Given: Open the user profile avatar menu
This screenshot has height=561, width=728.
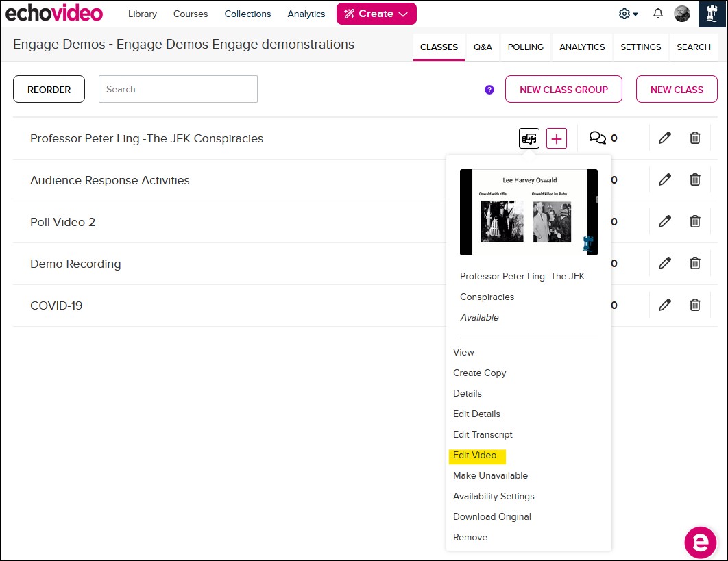Looking at the screenshot, I should point(681,14).
